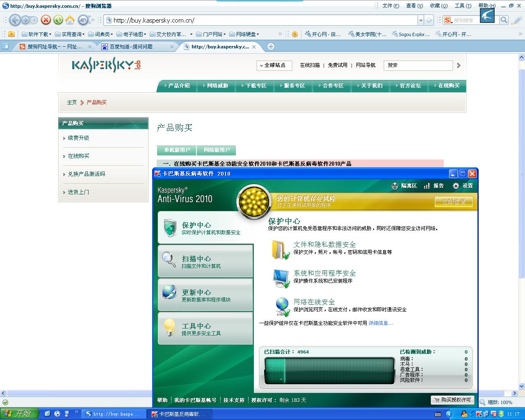Click the yellow status indicator orb
Image resolution: width=525 pixels, height=420 pixels.
click(254, 202)
